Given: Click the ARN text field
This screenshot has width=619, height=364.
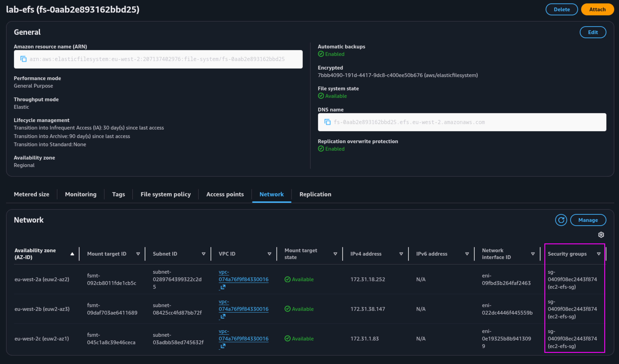Looking at the screenshot, I should 158,59.
